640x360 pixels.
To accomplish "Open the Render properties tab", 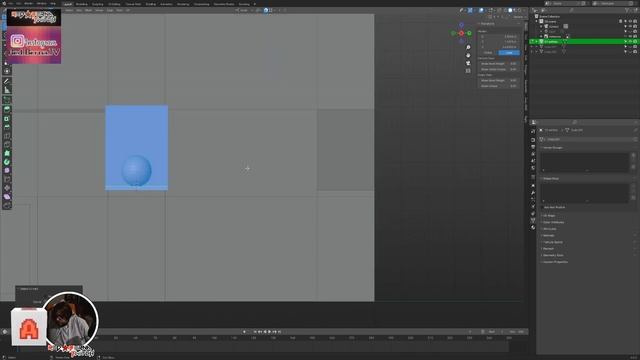I will pos(533,140).
